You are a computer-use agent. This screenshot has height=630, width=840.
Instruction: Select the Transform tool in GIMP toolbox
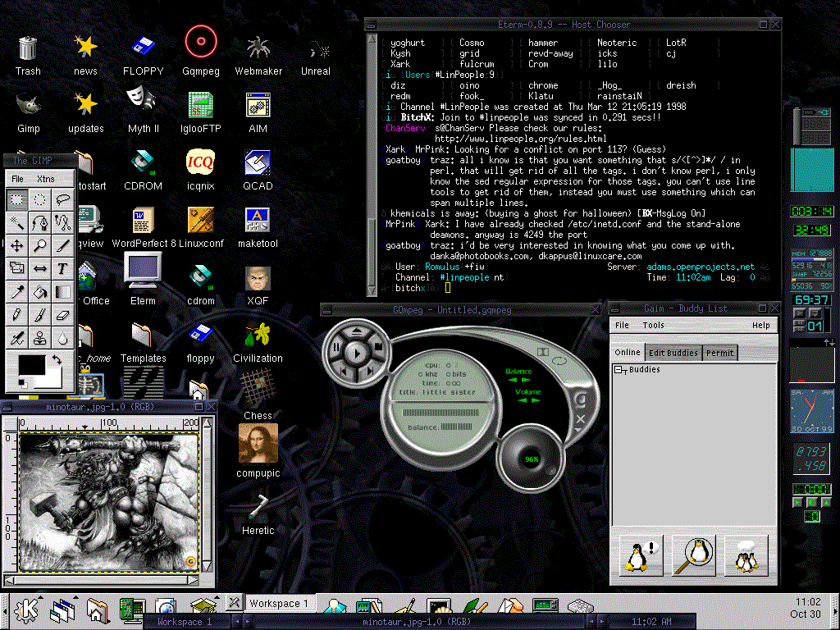coord(16,268)
